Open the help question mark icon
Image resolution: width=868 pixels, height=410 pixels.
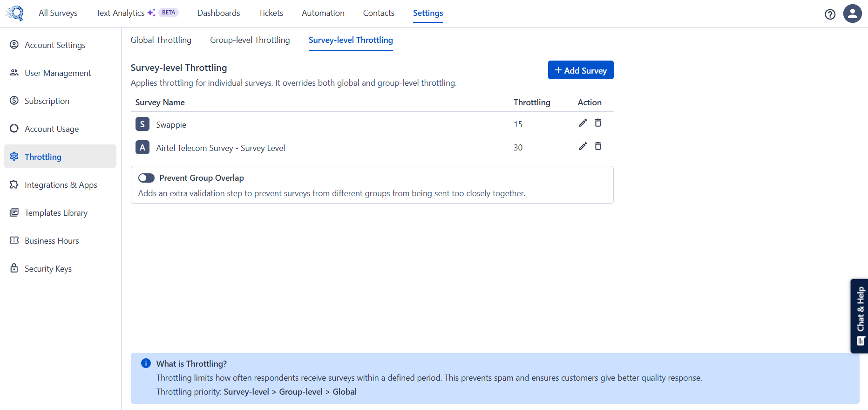click(830, 14)
